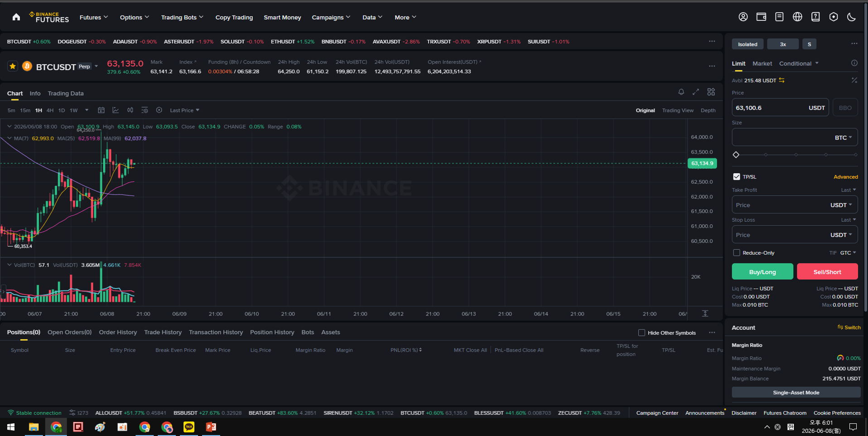
Task: Uncheck the TP/SL checkbox
Action: pyautogui.click(x=737, y=177)
